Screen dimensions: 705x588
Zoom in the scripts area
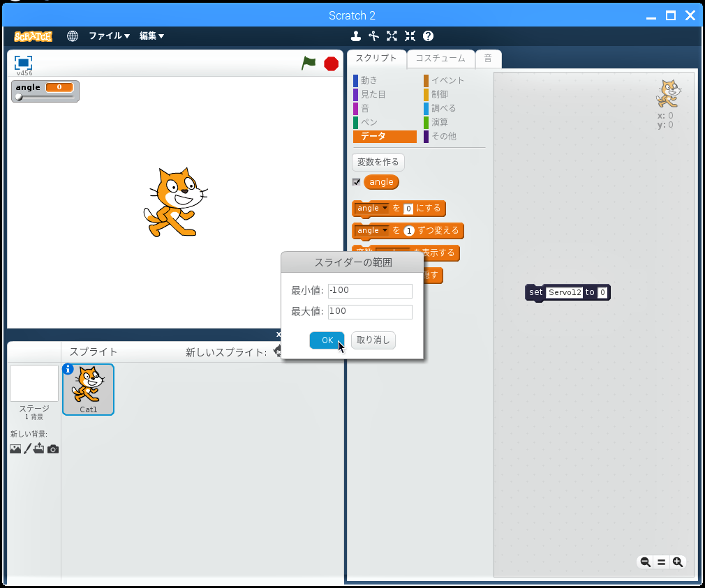click(x=678, y=562)
